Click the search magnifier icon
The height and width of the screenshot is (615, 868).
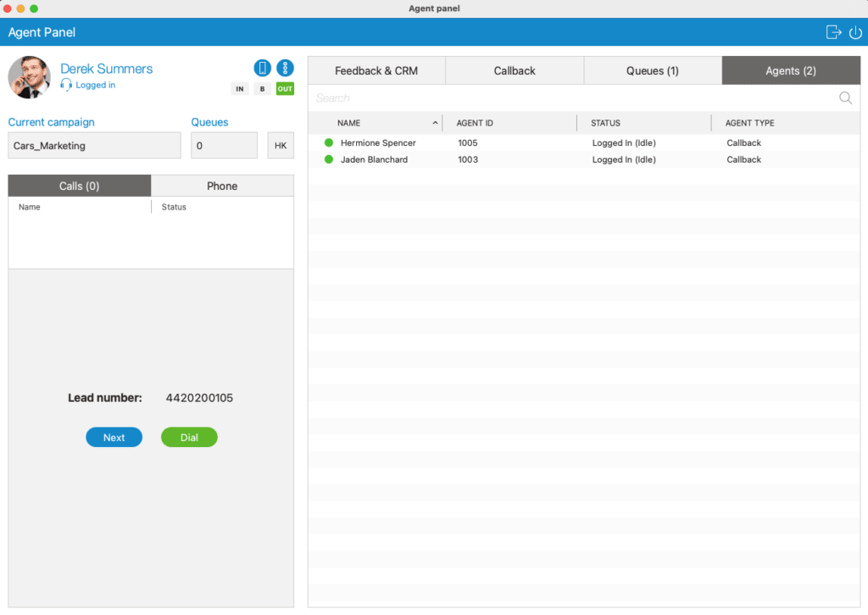click(x=845, y=98)
